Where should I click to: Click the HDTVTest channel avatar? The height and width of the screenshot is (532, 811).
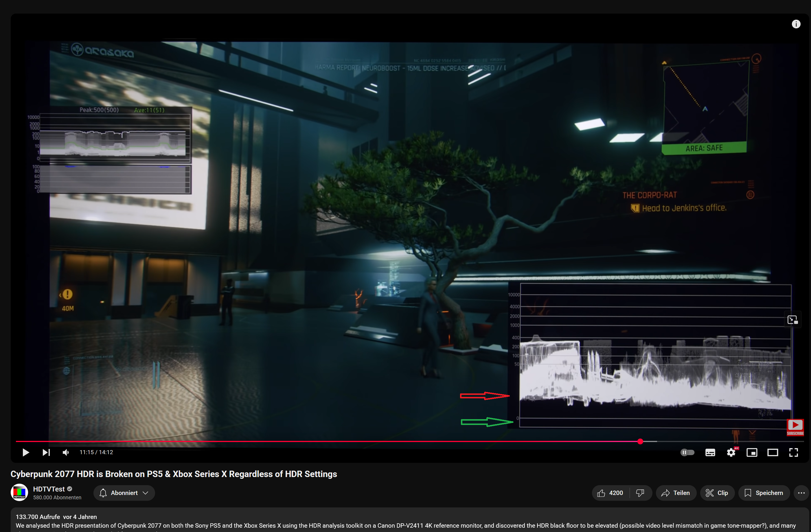coord(19,492)
